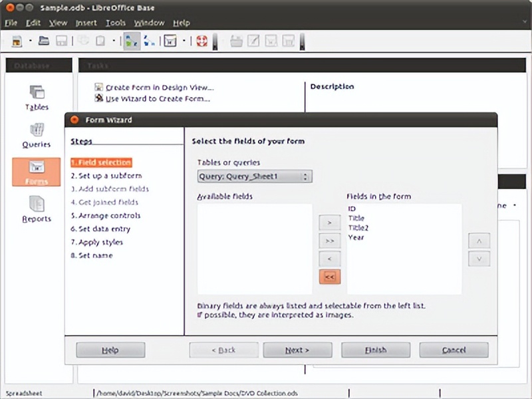This screenshot has width=532, height=399.
Task: Click the Copy toolbar icon
Action: (83, 41)
